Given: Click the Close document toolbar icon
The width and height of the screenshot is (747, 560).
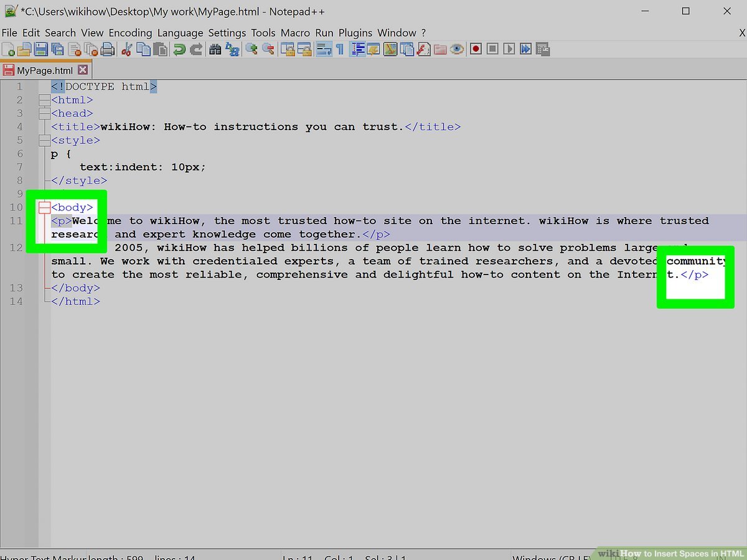Looking at the screenshot, I should click(75, 49).
